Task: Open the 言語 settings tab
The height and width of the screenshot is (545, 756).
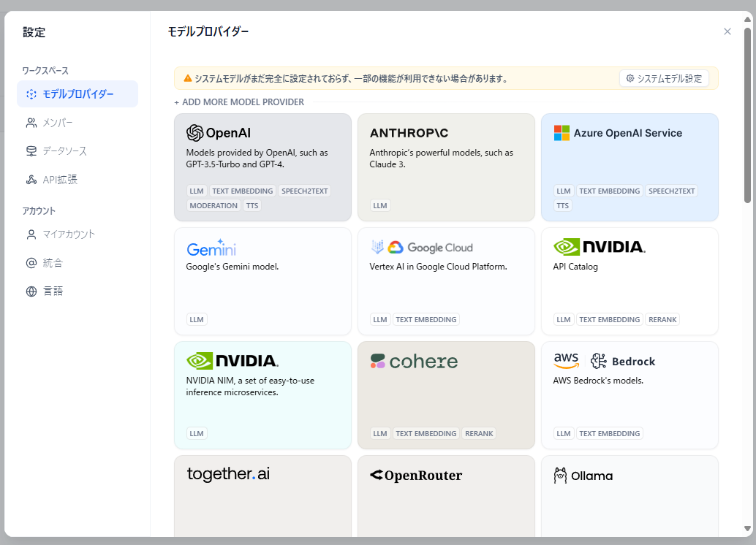Action: pos(78,291)
